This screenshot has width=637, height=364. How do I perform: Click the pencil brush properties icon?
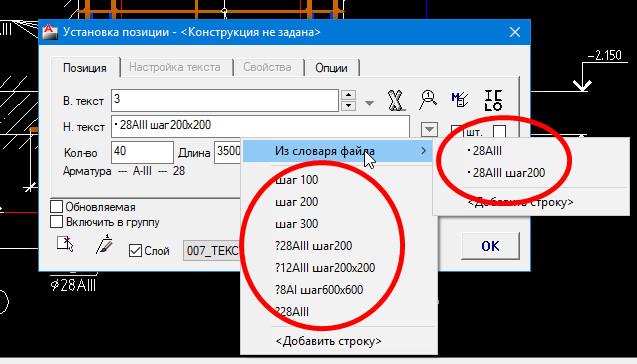click(x=104, y=245)
